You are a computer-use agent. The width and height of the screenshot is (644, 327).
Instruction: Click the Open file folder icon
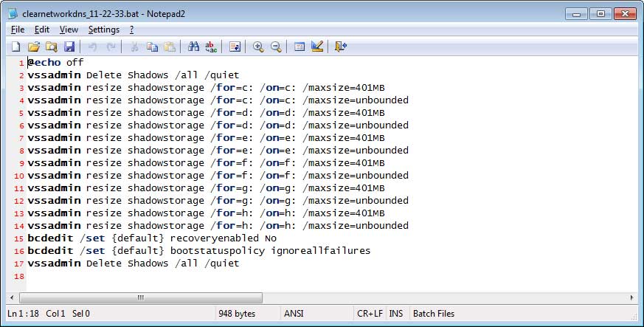[33, 47]
